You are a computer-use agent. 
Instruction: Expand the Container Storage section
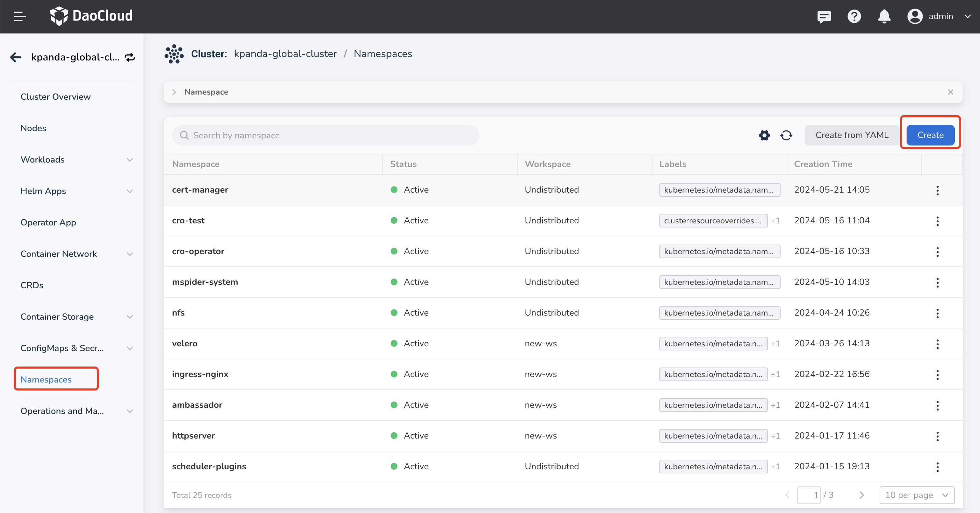coord(129,317)
